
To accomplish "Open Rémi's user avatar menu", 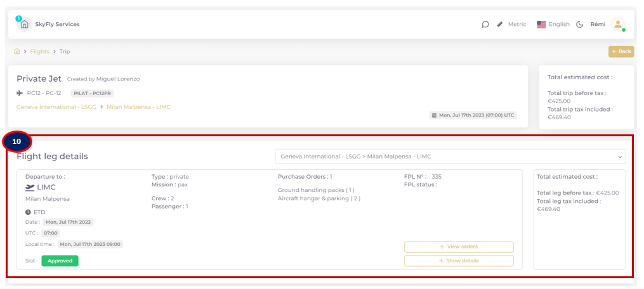I will [618, 24].
